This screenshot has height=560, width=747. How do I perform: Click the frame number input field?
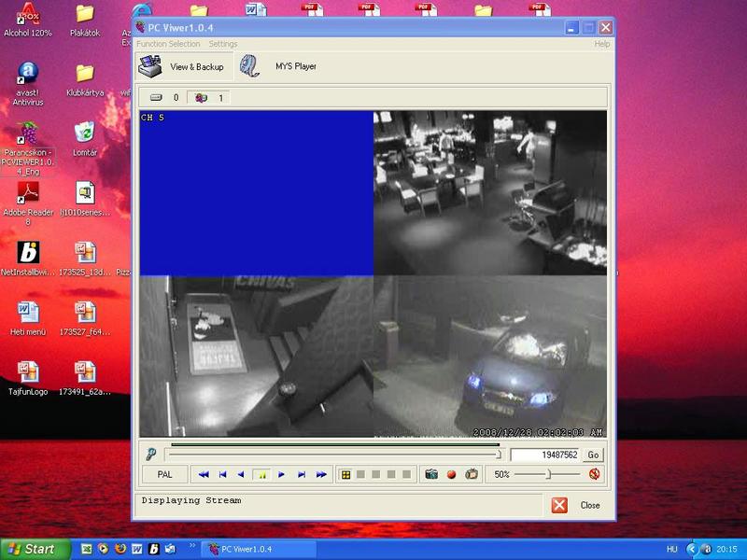point(545,455)
